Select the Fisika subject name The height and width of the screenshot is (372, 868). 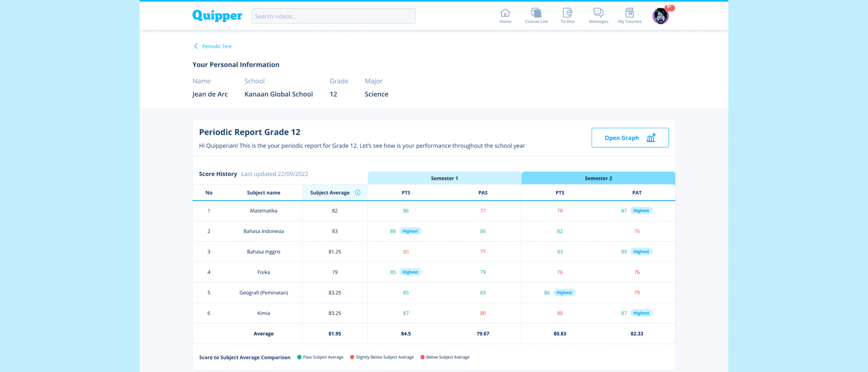(x=263, y=272)
